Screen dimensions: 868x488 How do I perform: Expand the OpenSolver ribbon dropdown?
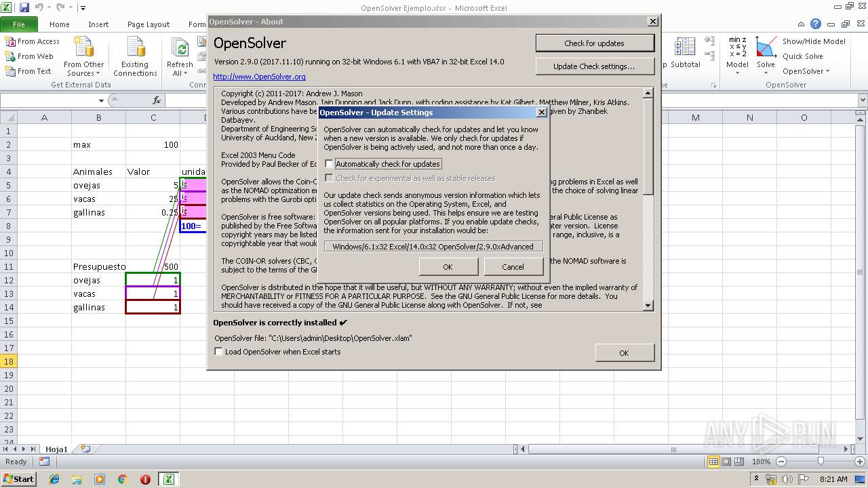(x=806, y=71)
